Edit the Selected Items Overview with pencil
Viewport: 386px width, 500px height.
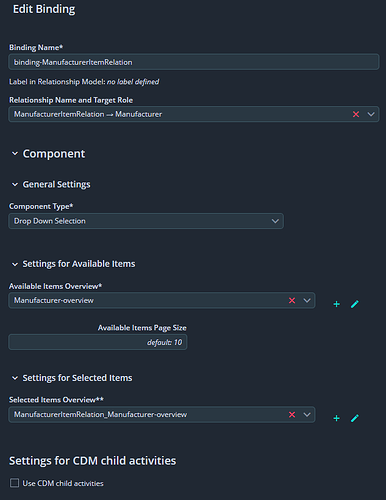tap(355, 418)
